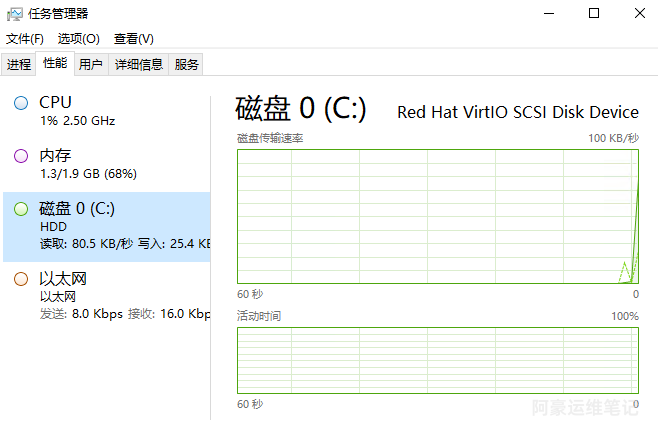The width and height of the screenshot is (658, 434).
Task: Minimize the Task Manager window
Action: (x=549, y=13)
